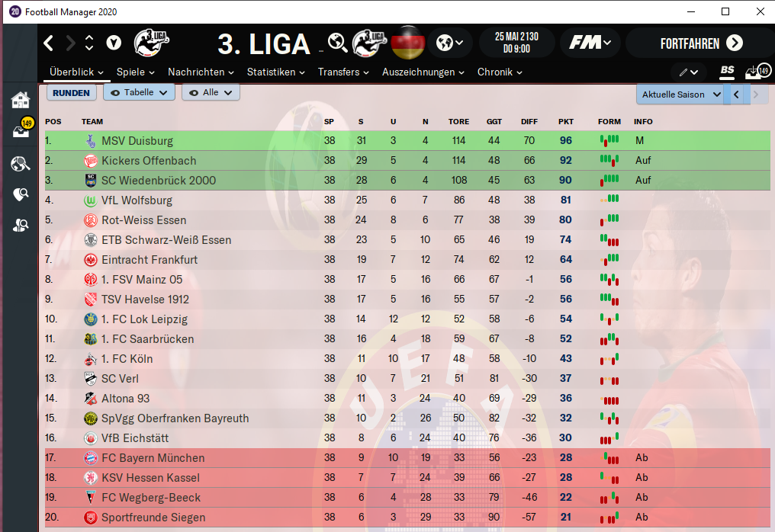This screenshot has height=532, width=775.
Task: Go back with the left arrow
Action: pyautogui.click(x=49, y=43)
